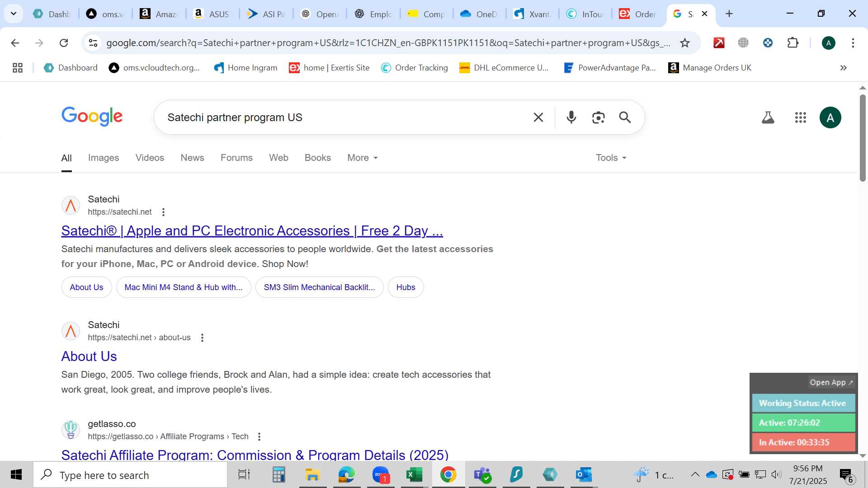The height and width of the screenshot is (488, 868).
Task: Open the Satechi Apple and PC Accessories result
Action: [x=252, y=231]
